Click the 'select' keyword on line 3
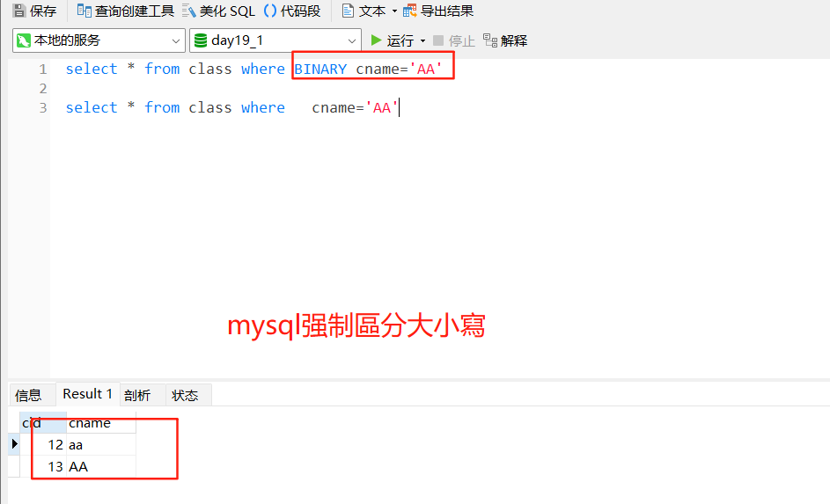This screenshot has width=830, height=504. point(92,108)
